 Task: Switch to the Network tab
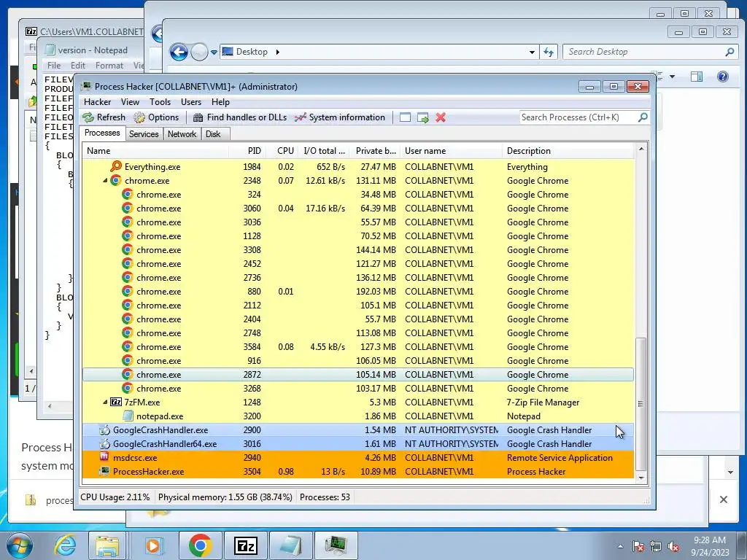pos(182,134)
